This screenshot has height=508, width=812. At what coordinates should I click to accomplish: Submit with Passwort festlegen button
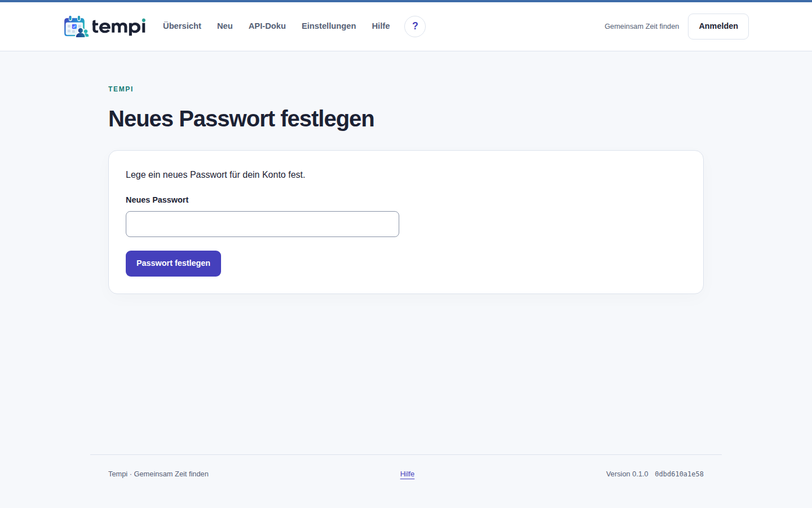(x=173, y=264)
